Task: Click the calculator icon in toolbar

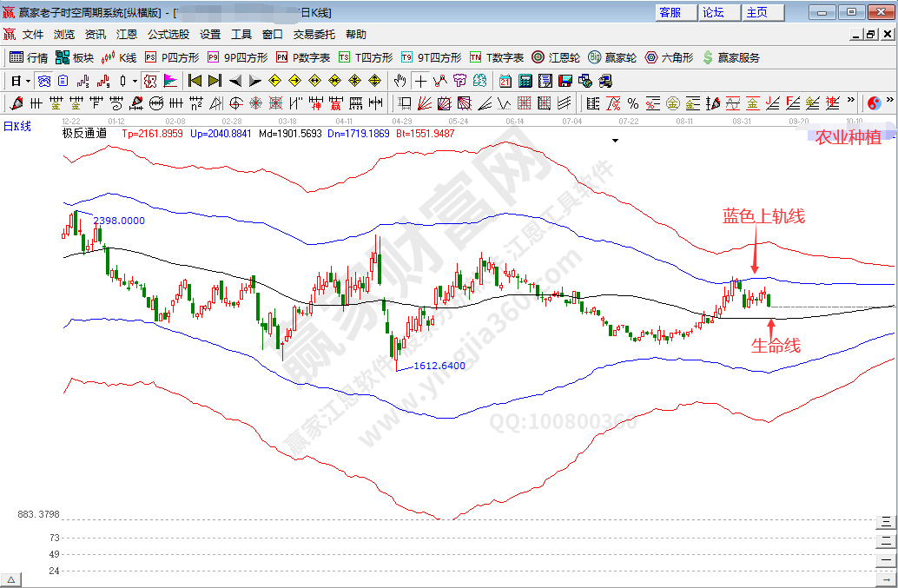Action: tap(525, 81)
